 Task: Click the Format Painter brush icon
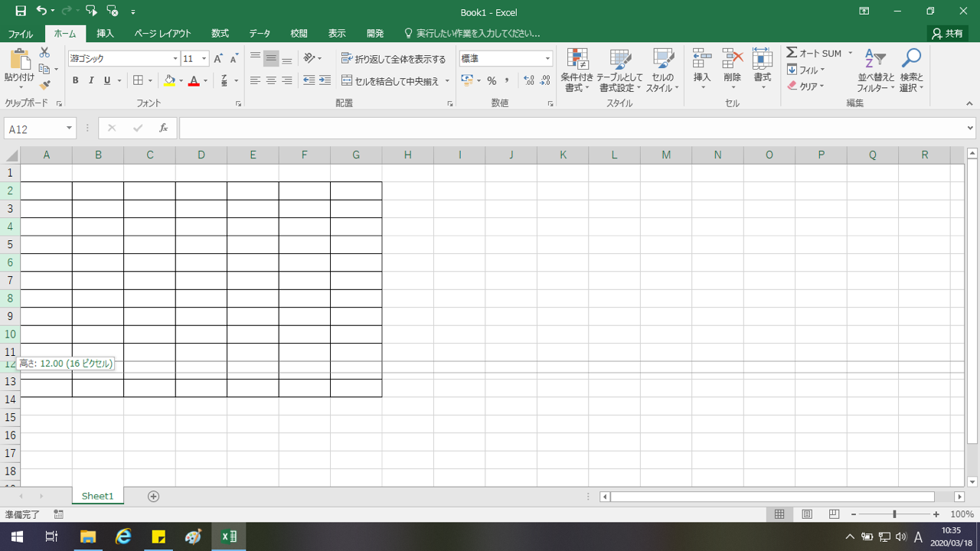[44, 85]
